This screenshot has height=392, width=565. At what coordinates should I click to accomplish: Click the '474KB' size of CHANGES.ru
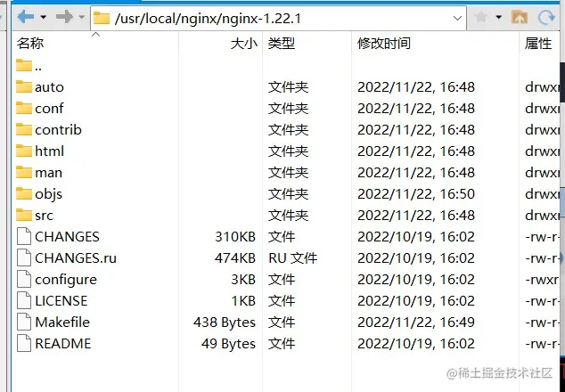point(235,258)
